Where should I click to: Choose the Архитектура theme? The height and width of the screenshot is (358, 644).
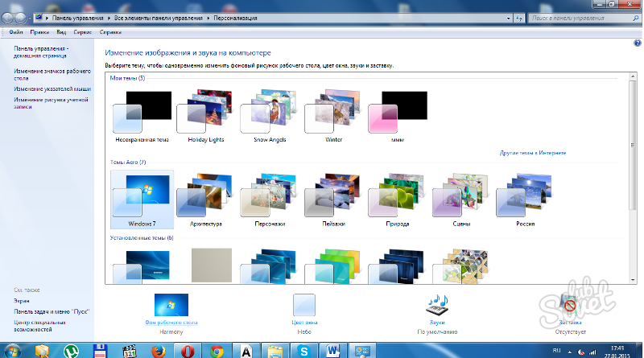tap(204, 199)
